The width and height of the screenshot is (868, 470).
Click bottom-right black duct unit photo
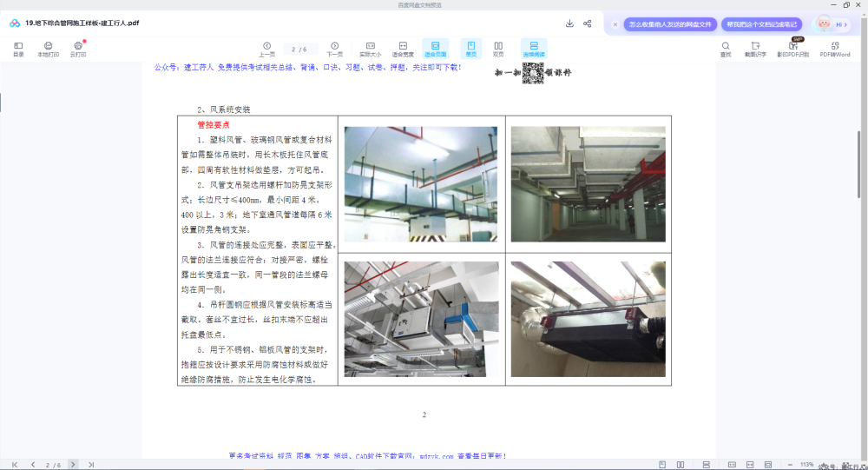[588, 319]
